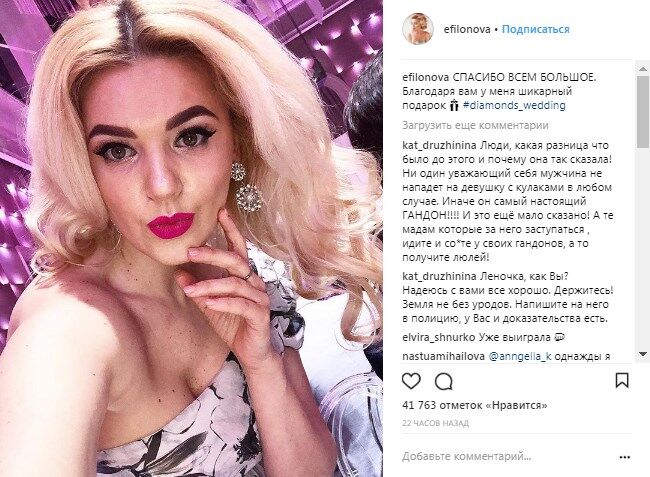View list of 41 763 likes
650x477 pixels.
click(475, 405)
